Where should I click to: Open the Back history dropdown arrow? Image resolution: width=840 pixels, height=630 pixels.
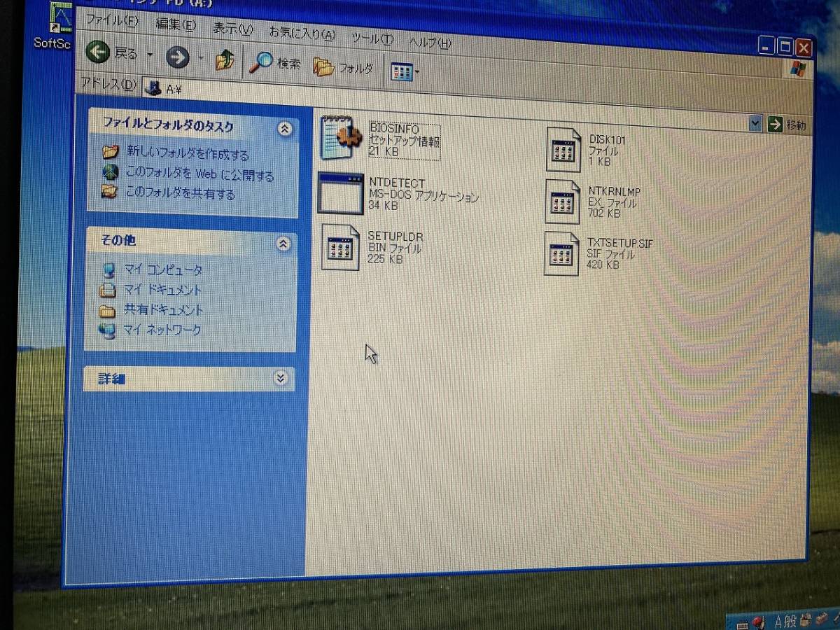tap(149, 55)
